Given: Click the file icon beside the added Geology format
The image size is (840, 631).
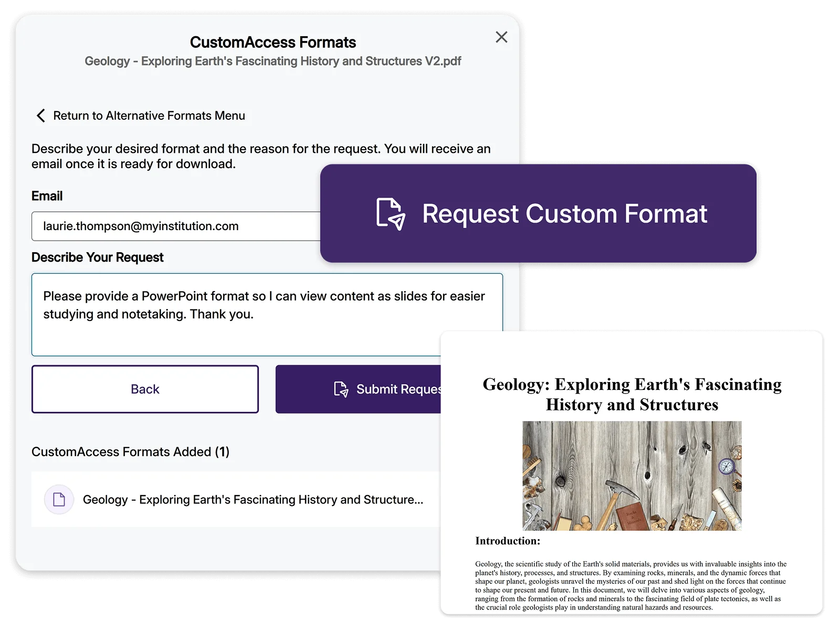Looking at the screenshot, I should [59, 499].
